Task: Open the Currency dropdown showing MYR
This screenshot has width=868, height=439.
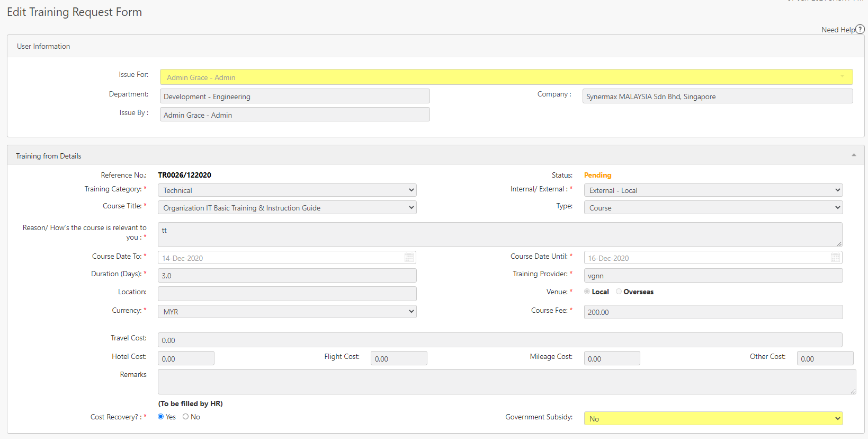Action: [x=287, y=311]
